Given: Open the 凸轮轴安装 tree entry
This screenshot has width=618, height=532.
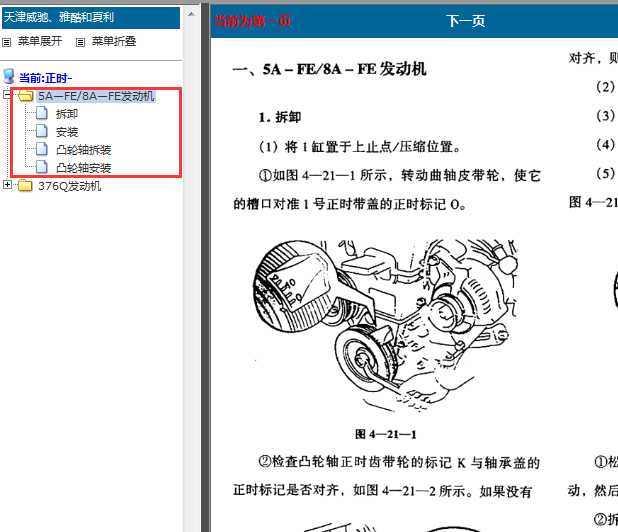Looking at the screenshot, I should click(84, 168).
